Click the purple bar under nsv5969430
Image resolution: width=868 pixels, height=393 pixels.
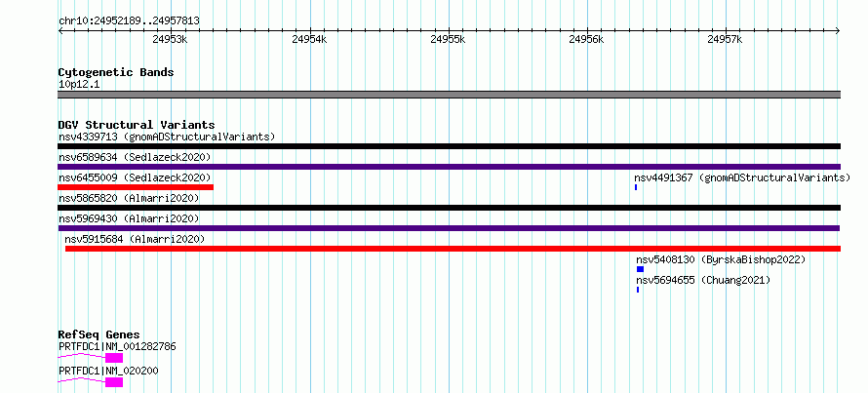(x=449, y=228)
